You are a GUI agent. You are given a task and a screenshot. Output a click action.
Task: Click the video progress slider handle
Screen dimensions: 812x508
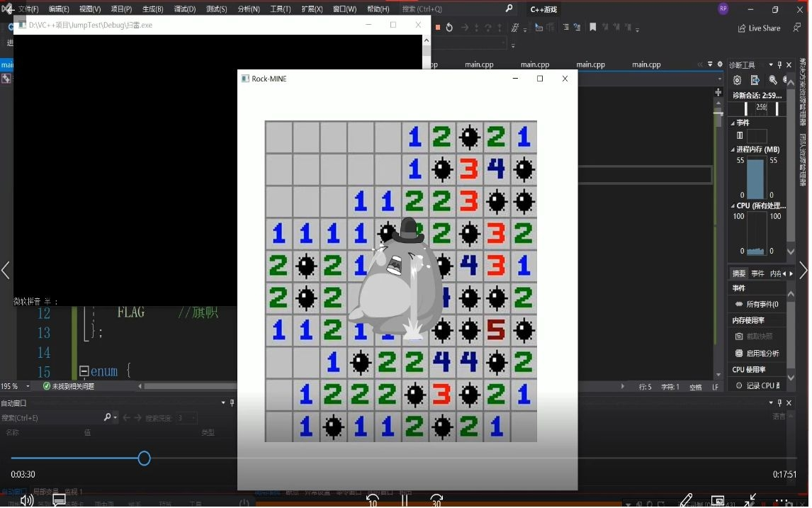coord(144,458)
